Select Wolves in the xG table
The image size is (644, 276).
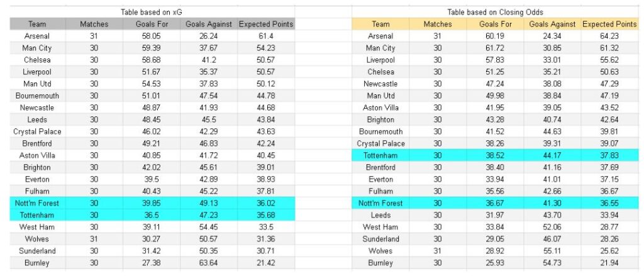pos(37,239)
